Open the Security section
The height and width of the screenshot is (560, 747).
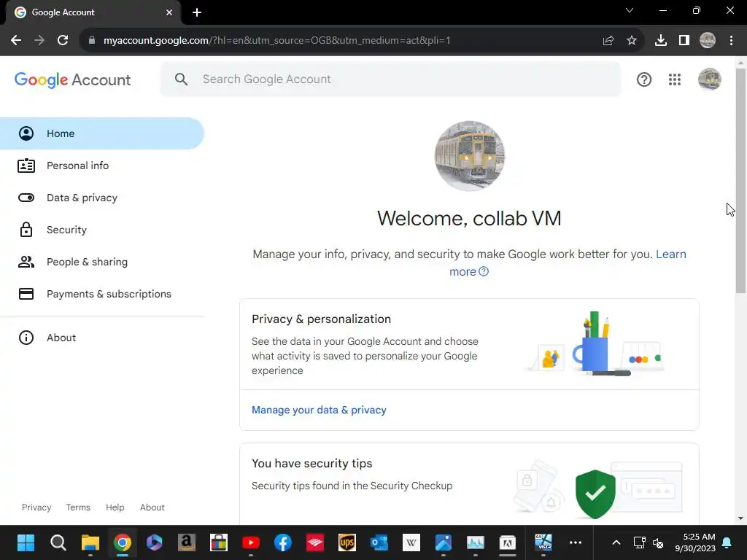point(101,230)
